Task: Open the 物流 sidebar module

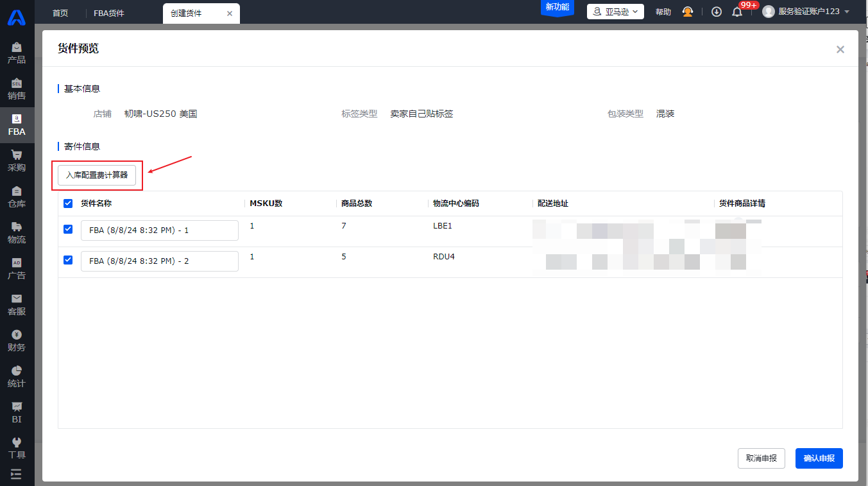Action: 17,233
